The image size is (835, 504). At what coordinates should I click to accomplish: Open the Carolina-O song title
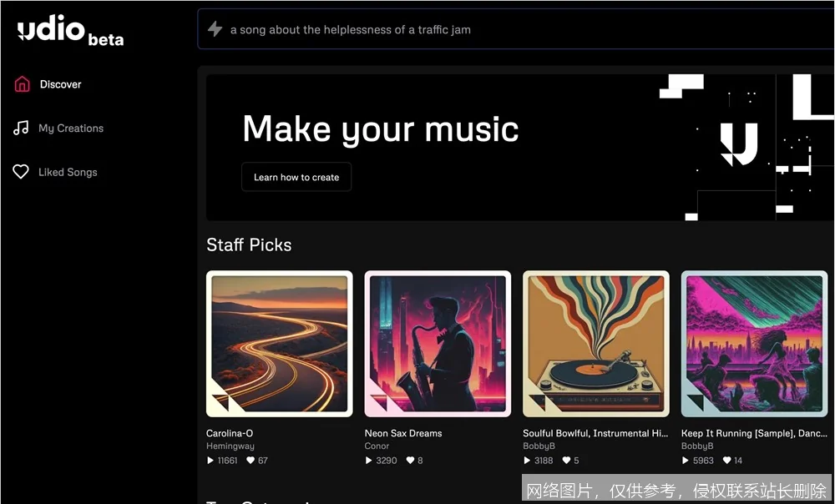[x=230, y=433]
